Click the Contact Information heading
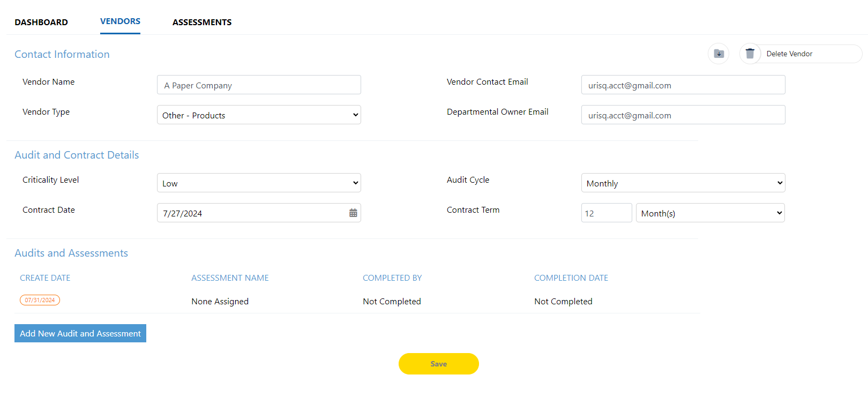The image size is (868, 412). click(62, 54)
